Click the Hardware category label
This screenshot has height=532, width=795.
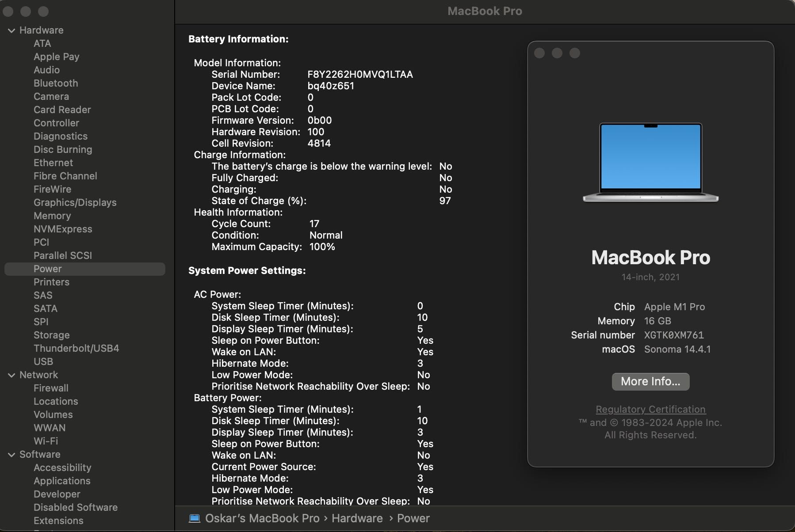point(42,30)
